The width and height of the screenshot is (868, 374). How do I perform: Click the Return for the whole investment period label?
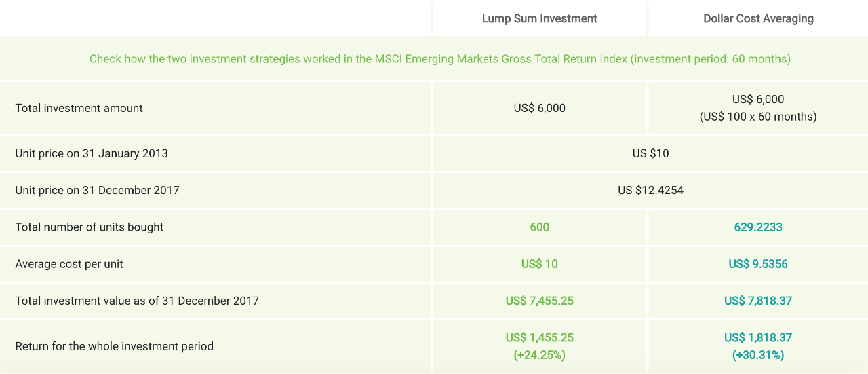[114, 346]
